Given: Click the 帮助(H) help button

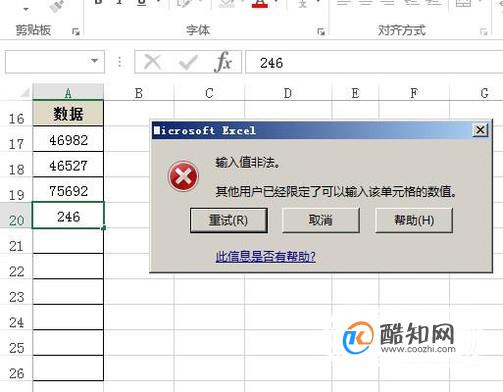Looking at the screenshot, I should (x=414, y=220).
